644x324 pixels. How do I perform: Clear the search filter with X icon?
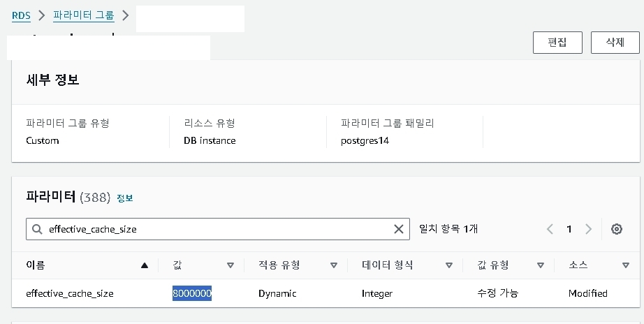click(x=398, y=229)
